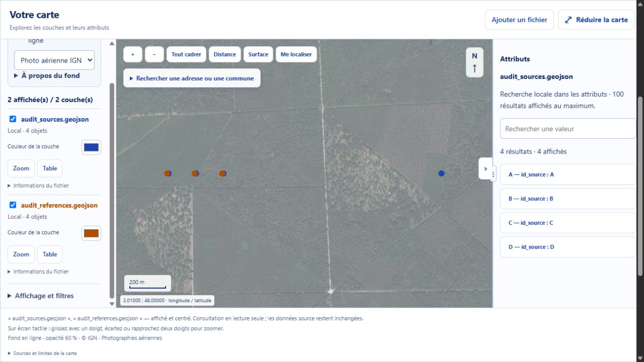Screen dimensions: 644x362
Task: Click the 2 affichée(s) / 2 couche(s) label
Action: tap(50, 100)
